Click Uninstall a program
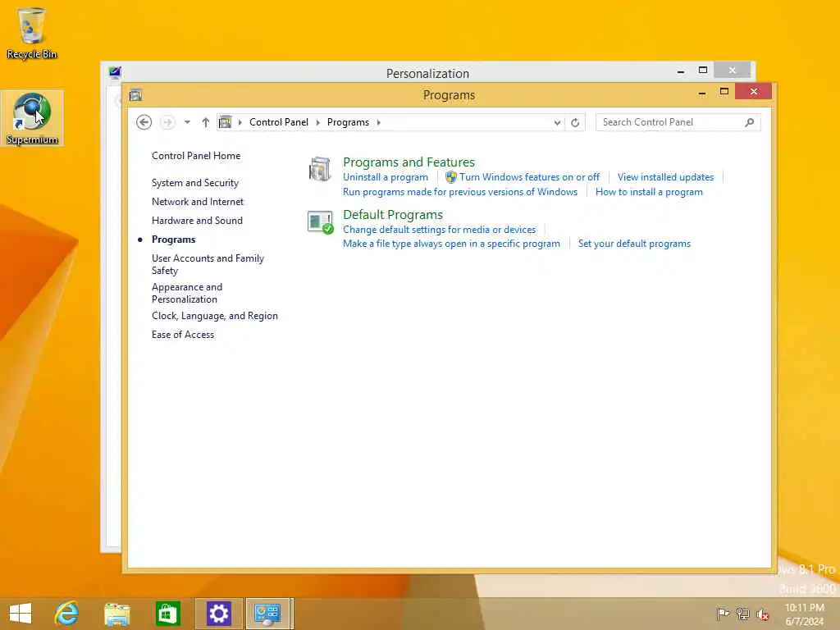Viewport: 840px width, 630px height. click(x=386, y=177)
